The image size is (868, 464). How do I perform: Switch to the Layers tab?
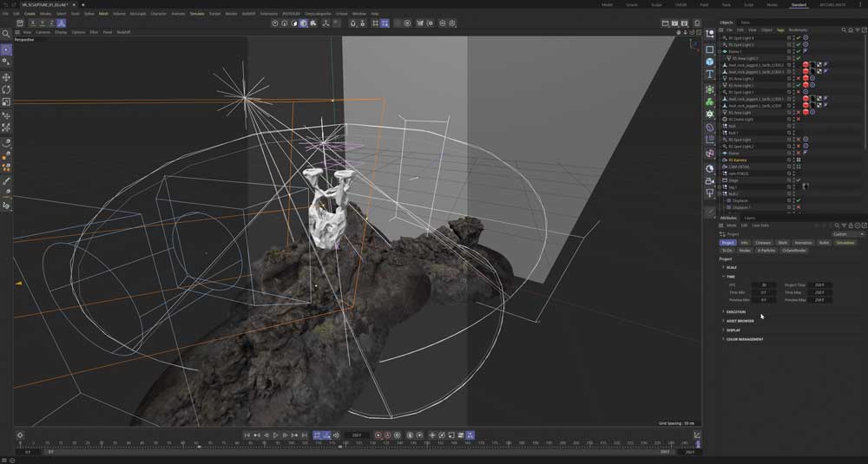[x=749, y=218]
